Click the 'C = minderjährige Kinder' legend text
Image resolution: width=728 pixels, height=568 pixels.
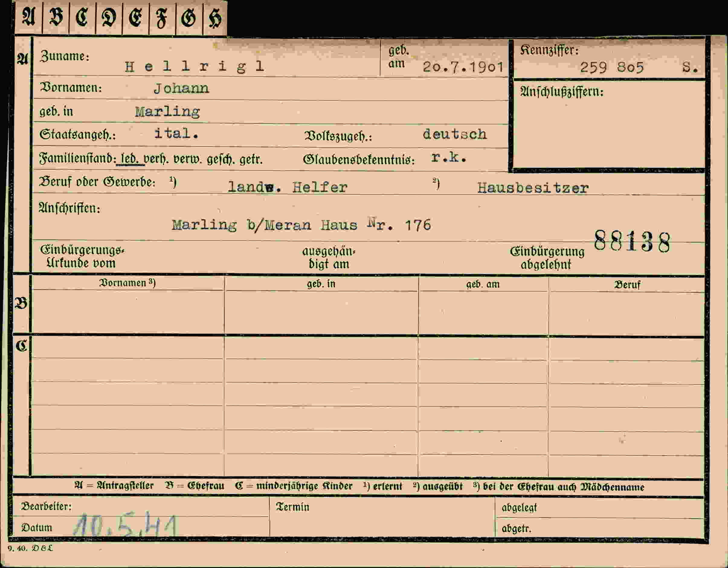click(x=294, y=486)
